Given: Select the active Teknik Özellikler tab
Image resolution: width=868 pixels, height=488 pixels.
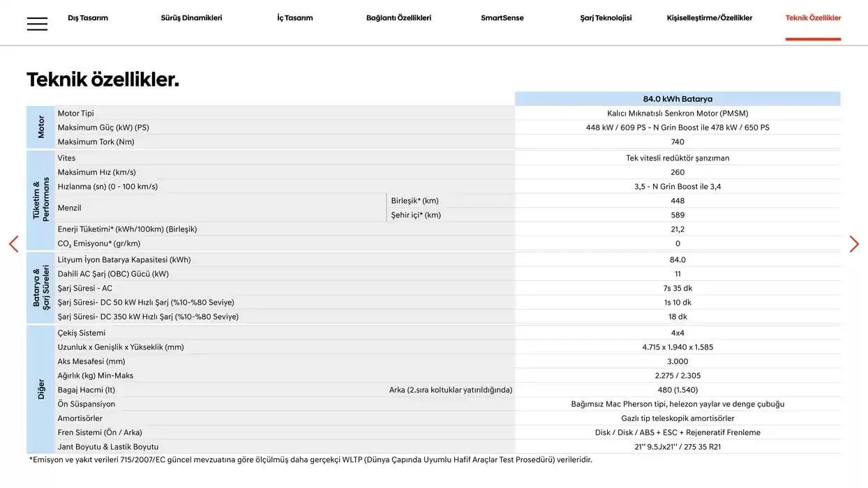Looking at the screenshot, I should click(813, 18).
